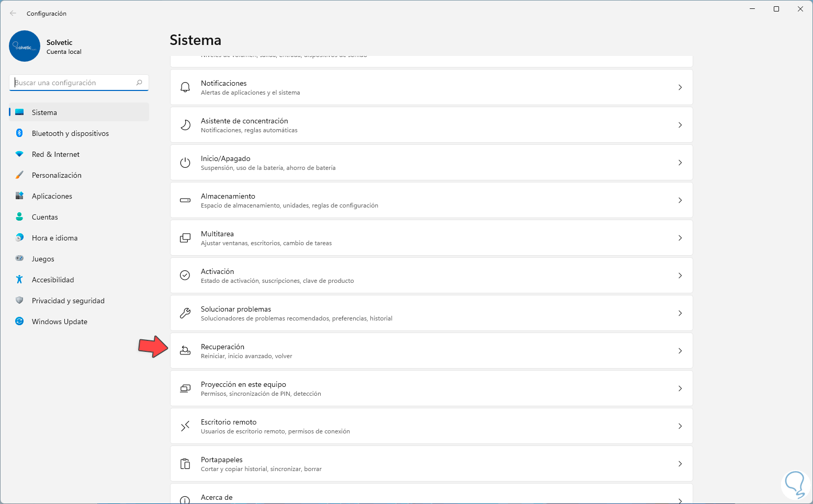Click the Portapapeles clipboard icon
813x504 pixels.
point(185,464)
